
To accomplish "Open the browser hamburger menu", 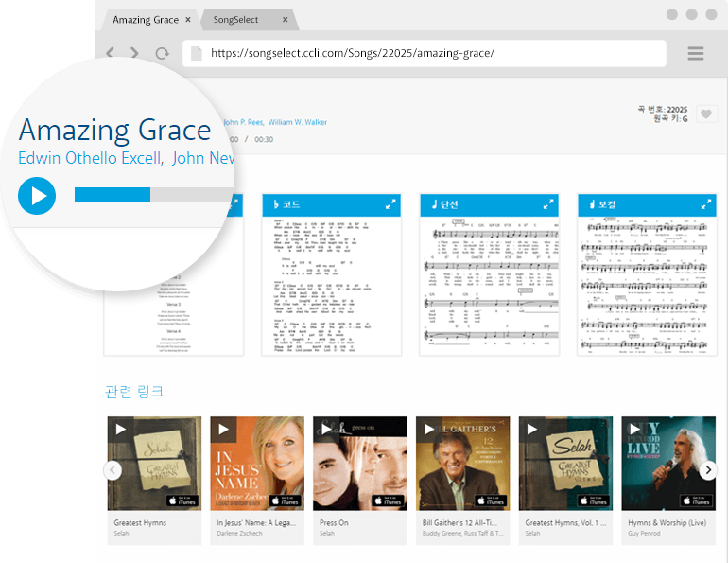I will tap(695, 53).
